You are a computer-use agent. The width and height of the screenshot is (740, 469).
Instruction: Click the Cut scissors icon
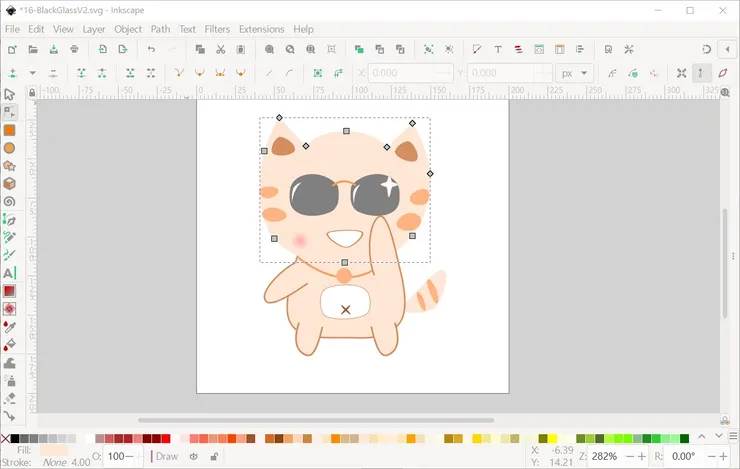[221, 49]
